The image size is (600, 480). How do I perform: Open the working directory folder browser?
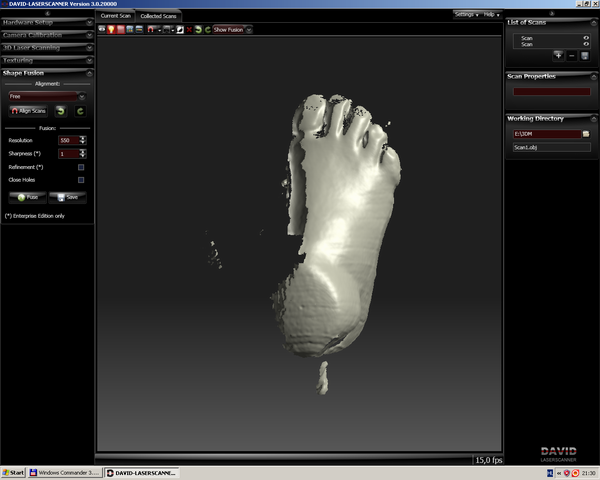(586, 133)
